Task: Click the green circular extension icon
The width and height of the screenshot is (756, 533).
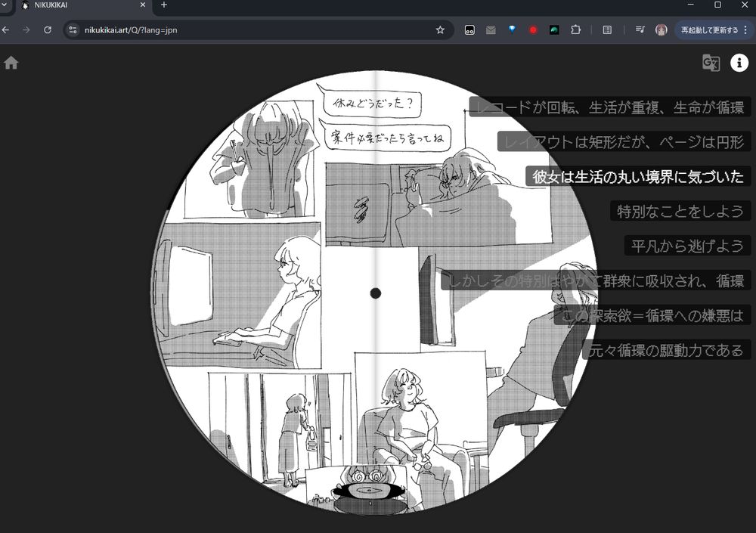Action: tap(554, 29)
